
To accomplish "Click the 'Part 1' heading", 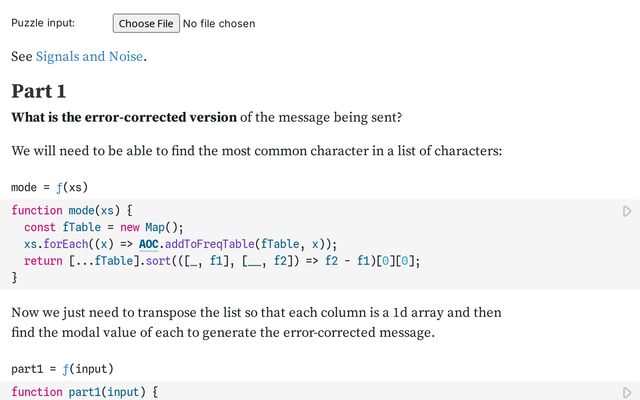I will (x=38, y=91).
